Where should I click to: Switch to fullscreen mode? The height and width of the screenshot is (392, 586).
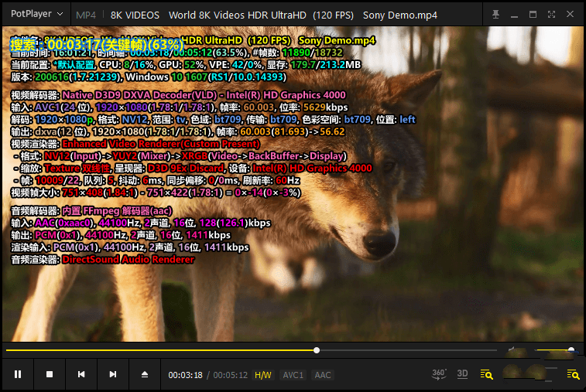coord(551,14)
